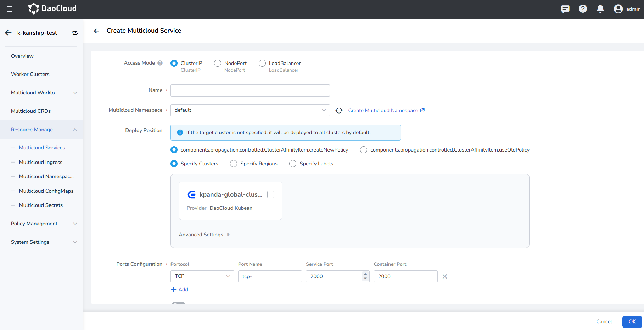Click the switch instance icon beside k-kairship-test
The width and height of the screenshot is (644, 330).
tap(74, 33)
